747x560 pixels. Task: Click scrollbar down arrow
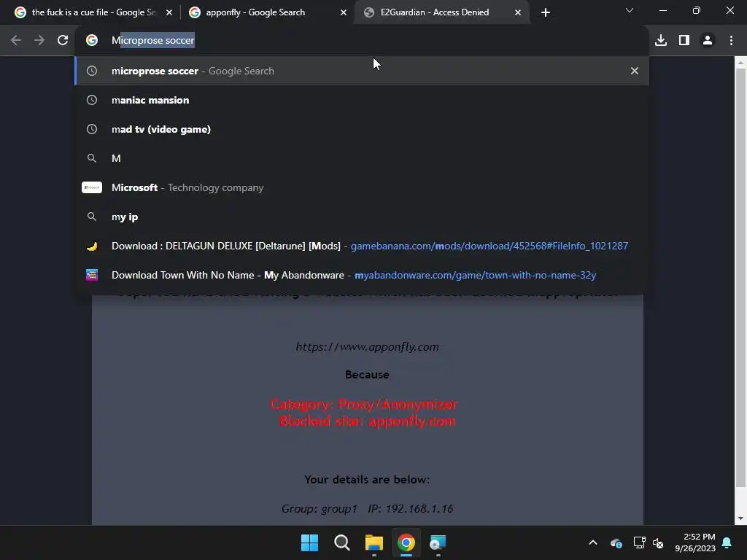[x=740, y=518]
